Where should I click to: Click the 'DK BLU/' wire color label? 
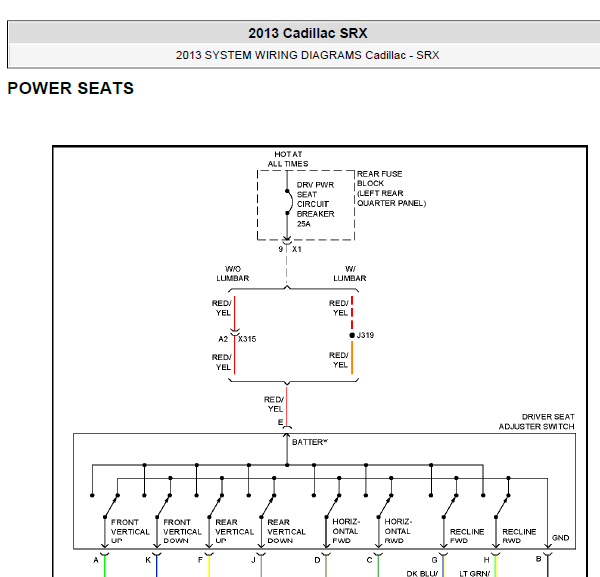pyautogui.click(x=422, y=574)
